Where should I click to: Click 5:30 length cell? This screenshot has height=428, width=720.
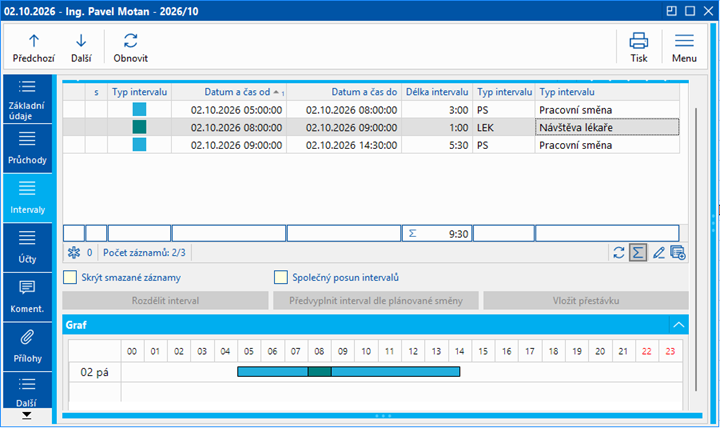tap(437, 145)
